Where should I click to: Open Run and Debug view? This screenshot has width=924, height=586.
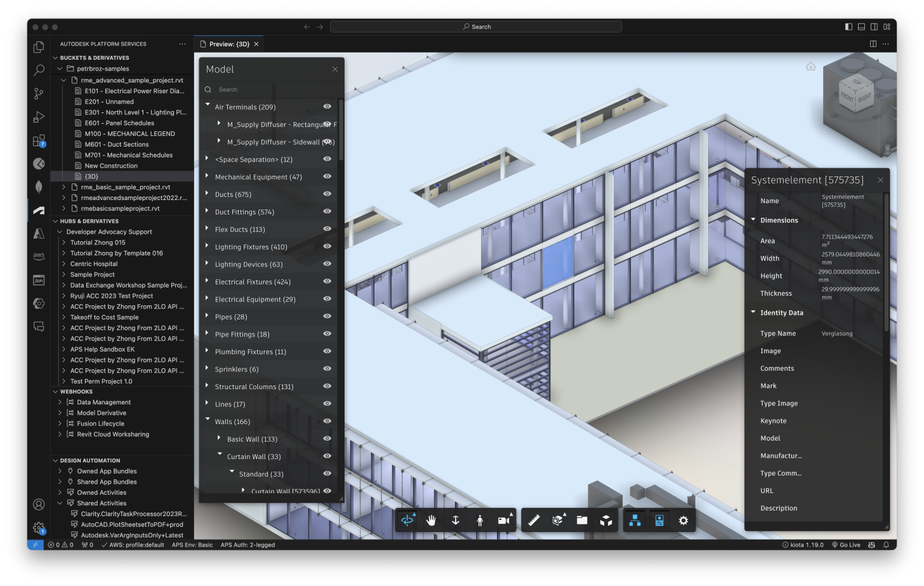pos(39,117)
